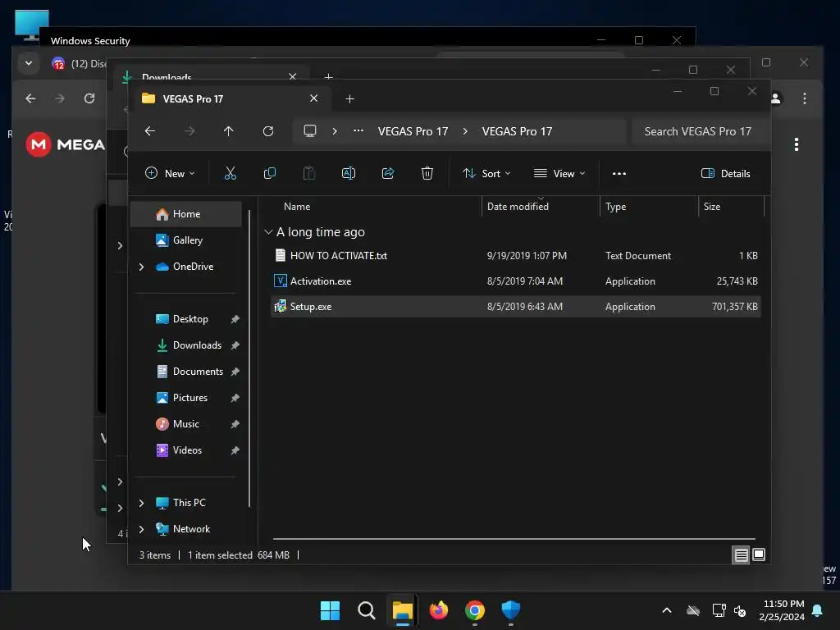
Task: Click the Cut scissors icon in the toolbar
Action: (230, 173)
